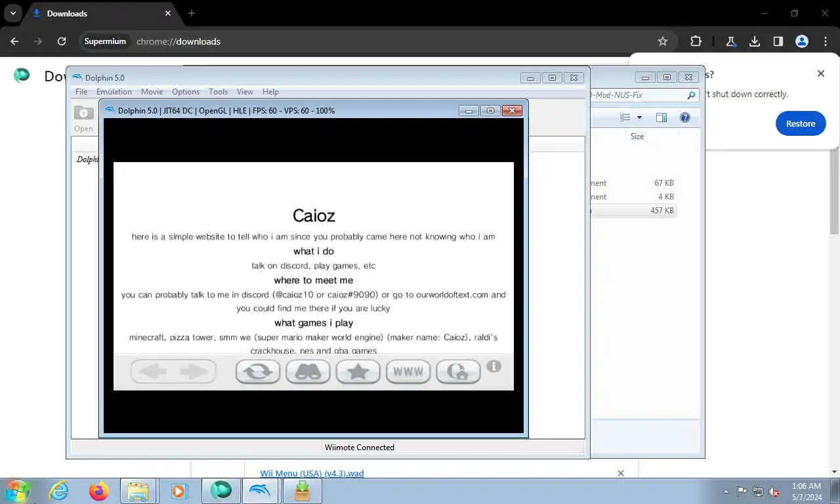Click the Wii Menu (USA) (v4.3).wad download link
This screenshot has height=504, width=840.
tap(312, 473)
